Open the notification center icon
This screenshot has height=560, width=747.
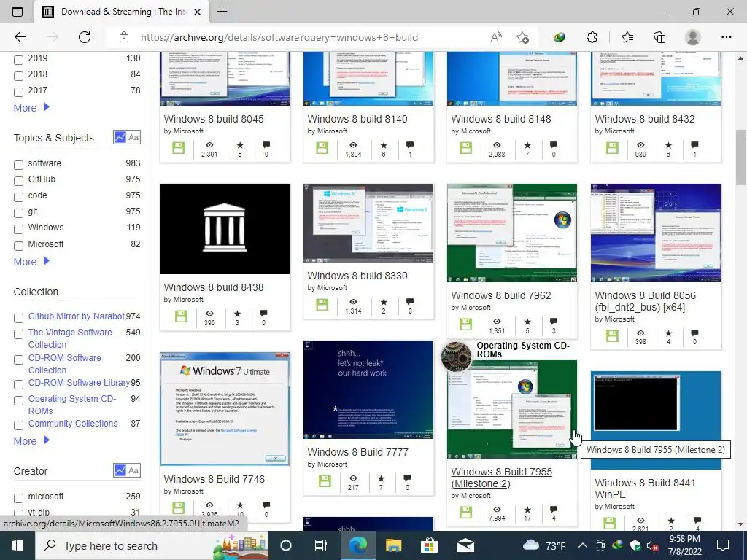click(723, 545)
